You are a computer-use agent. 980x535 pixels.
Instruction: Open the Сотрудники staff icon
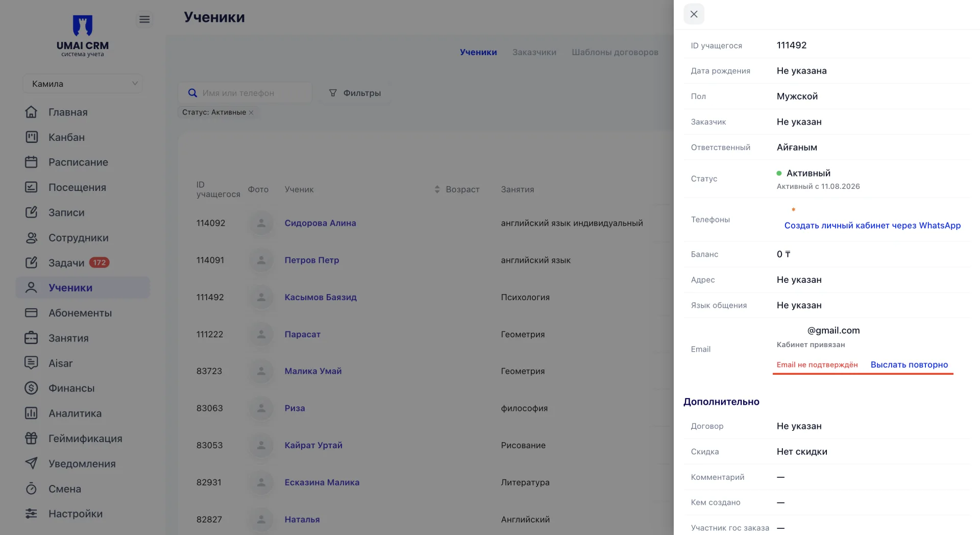tap(31, 238)
